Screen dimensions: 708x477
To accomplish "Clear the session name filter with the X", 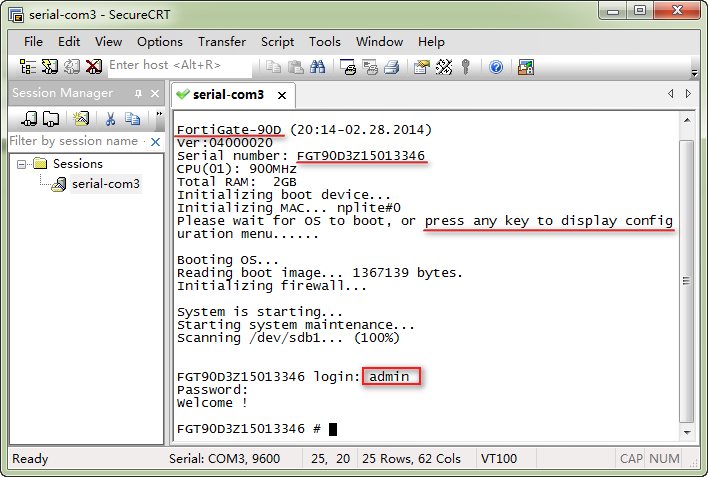I will (155, 142).
